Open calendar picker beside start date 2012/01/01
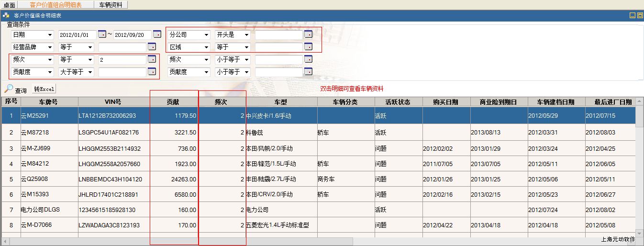 (102, 34)
